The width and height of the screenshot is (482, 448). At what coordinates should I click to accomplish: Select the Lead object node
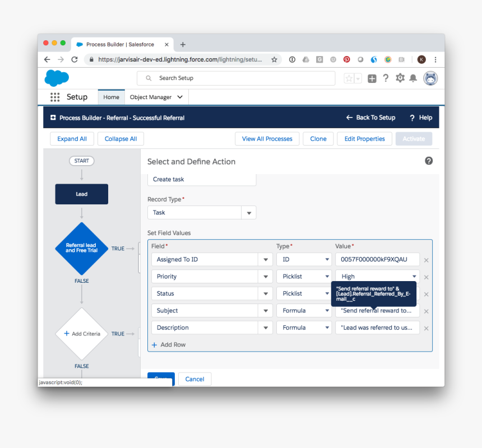[x=82, y=194]
